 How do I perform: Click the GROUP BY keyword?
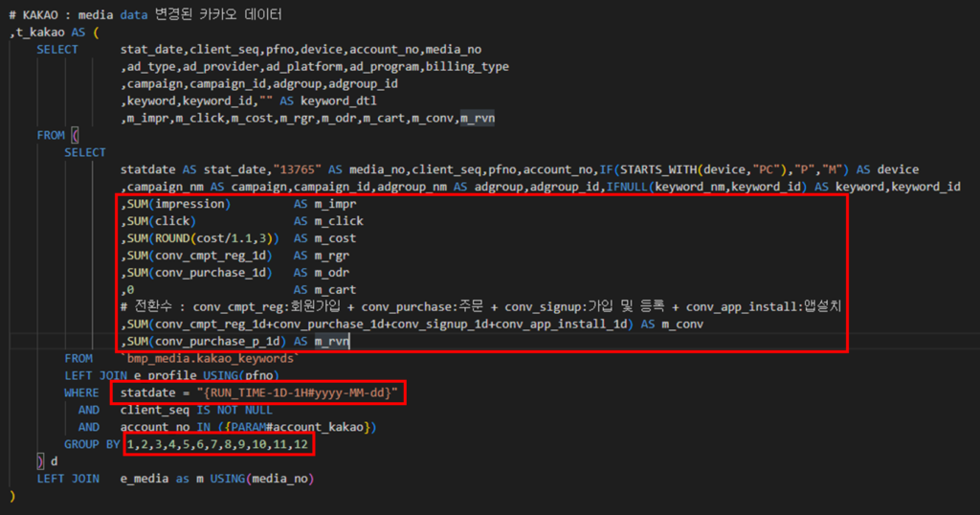click(x=92, y=444)
